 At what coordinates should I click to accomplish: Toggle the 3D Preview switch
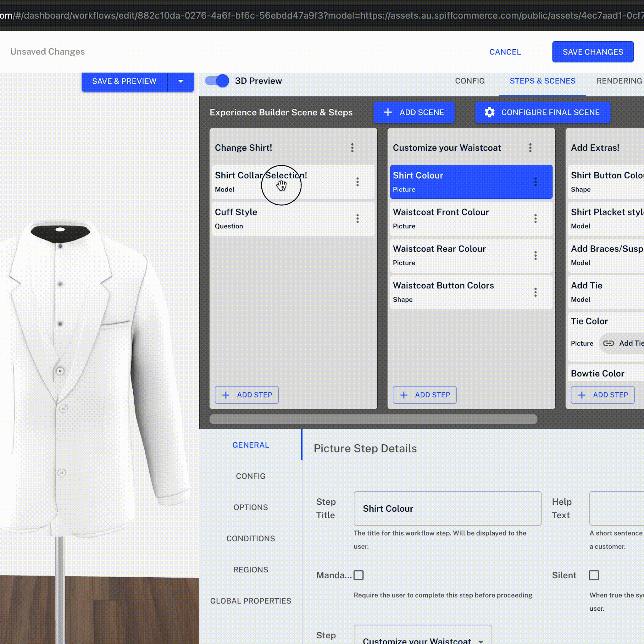pyautogui.click(x=217, y=81)
